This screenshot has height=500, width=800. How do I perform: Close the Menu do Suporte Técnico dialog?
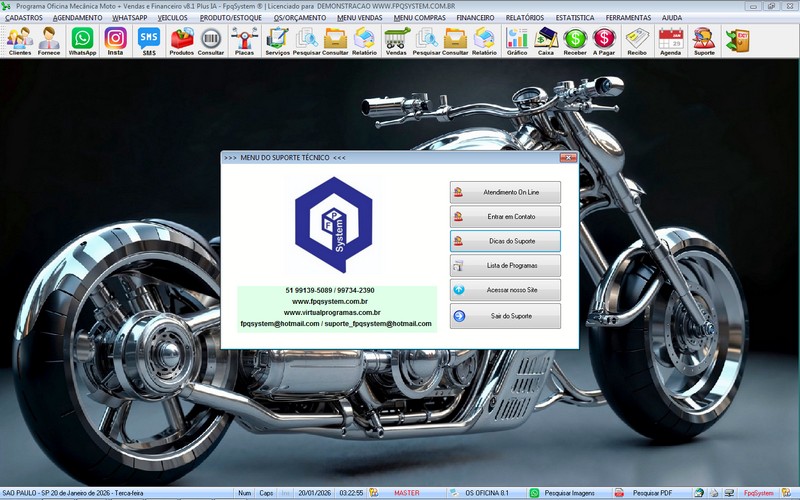[568, 158]
